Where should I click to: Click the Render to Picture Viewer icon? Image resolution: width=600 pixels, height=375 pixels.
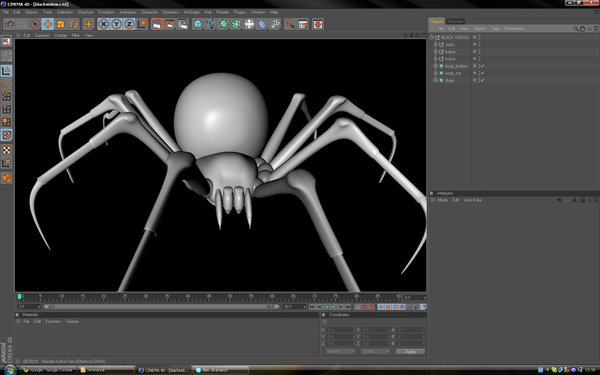(x=170, y=24)
